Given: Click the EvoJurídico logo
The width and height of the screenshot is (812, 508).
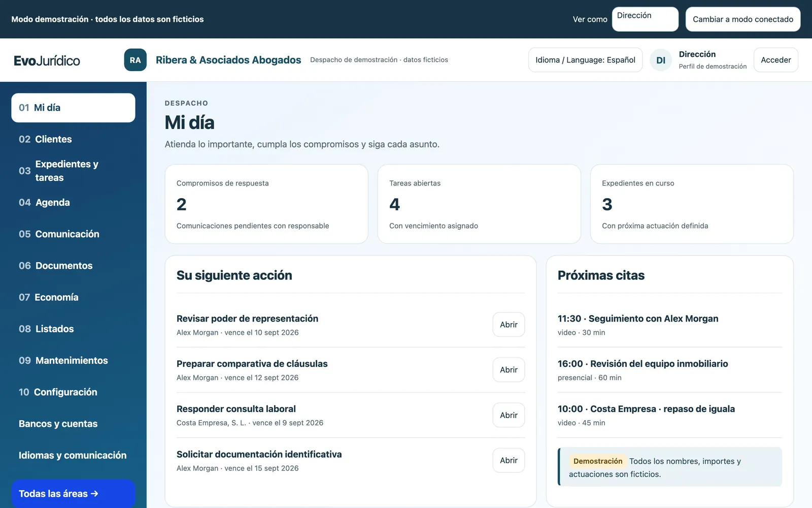Looking at the screenshot, I should (x=47, y=60).
